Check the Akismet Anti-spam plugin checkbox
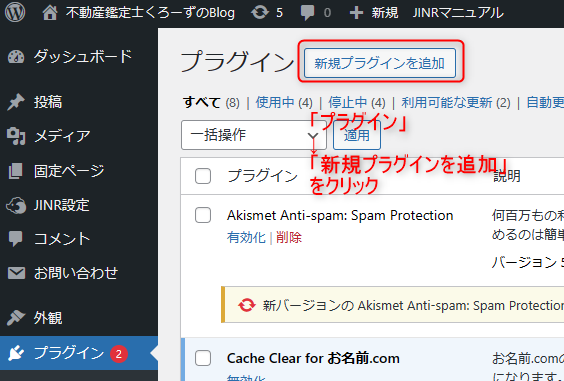Viewport: 564px width, 381px height. (203, 215)
